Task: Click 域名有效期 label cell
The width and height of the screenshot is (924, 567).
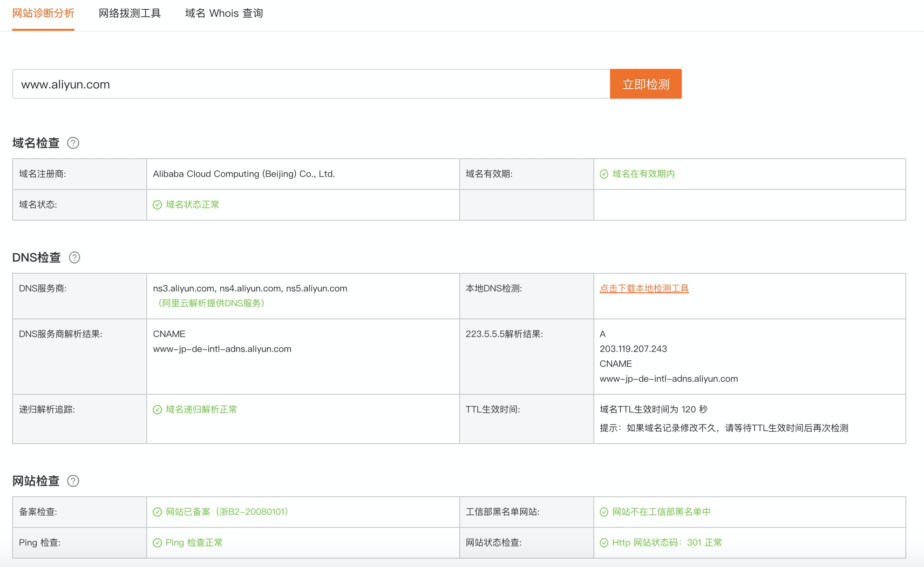Action: (x=527, y=174)
